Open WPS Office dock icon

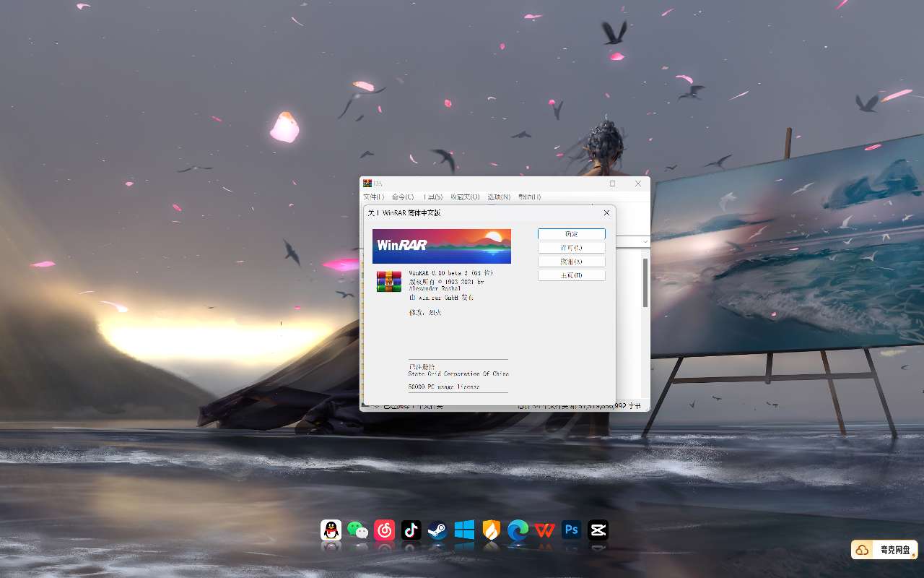[544, 530]
